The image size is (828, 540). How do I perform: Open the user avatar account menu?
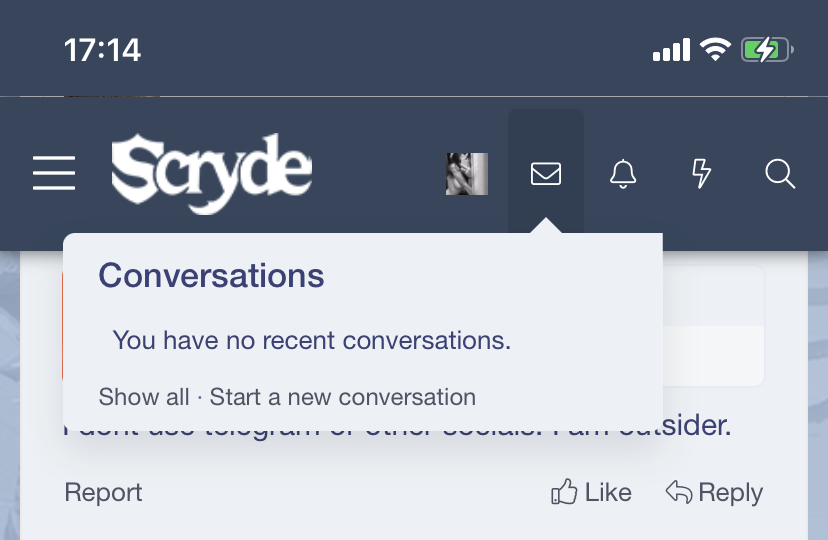[466, 174]
